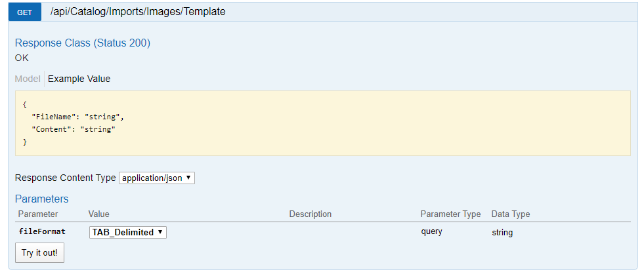Click the Parameter column header

[38, 214]
